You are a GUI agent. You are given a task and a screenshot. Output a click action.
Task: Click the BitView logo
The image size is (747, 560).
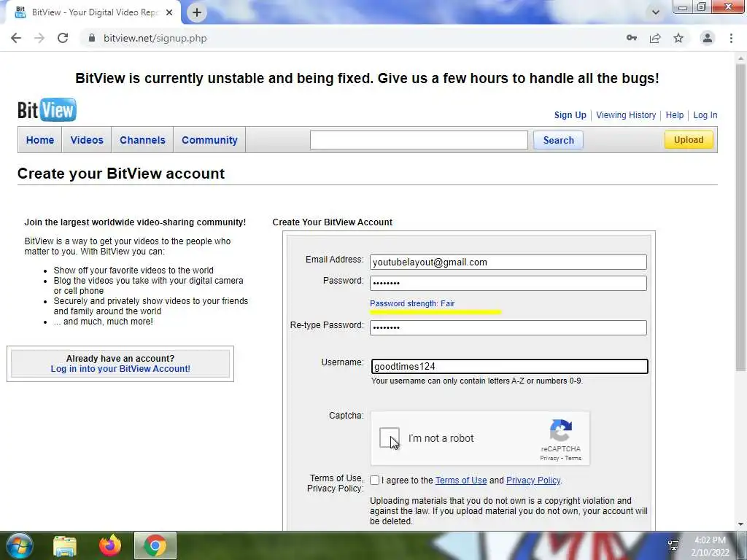tap(47, 109)
